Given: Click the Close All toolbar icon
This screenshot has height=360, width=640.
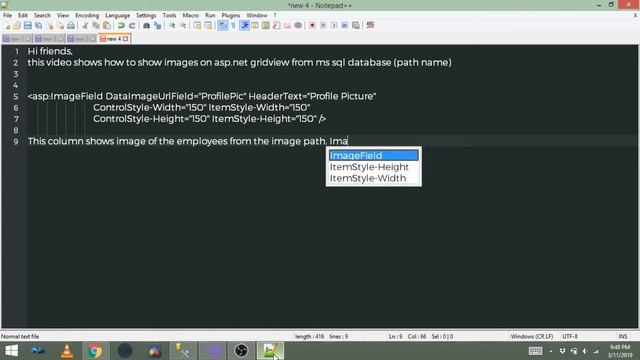Looking at the screenshot, I should [x=60, y=26].
